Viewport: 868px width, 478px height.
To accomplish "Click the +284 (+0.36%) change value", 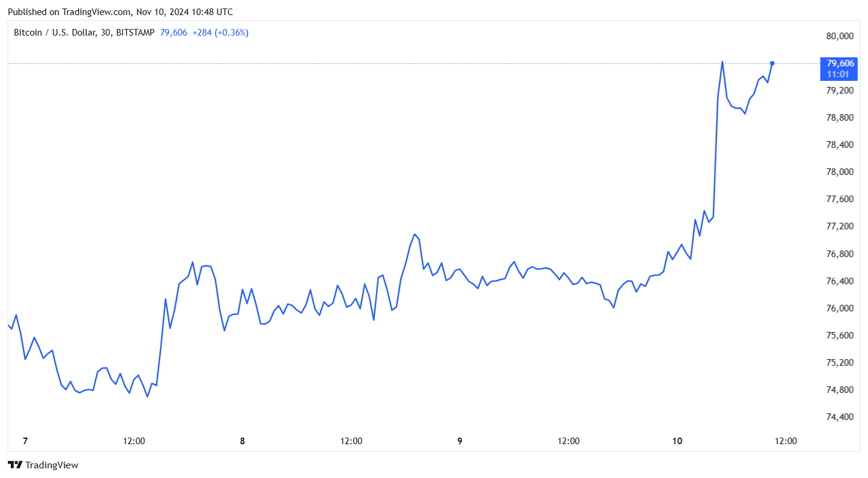I will 220,33.
